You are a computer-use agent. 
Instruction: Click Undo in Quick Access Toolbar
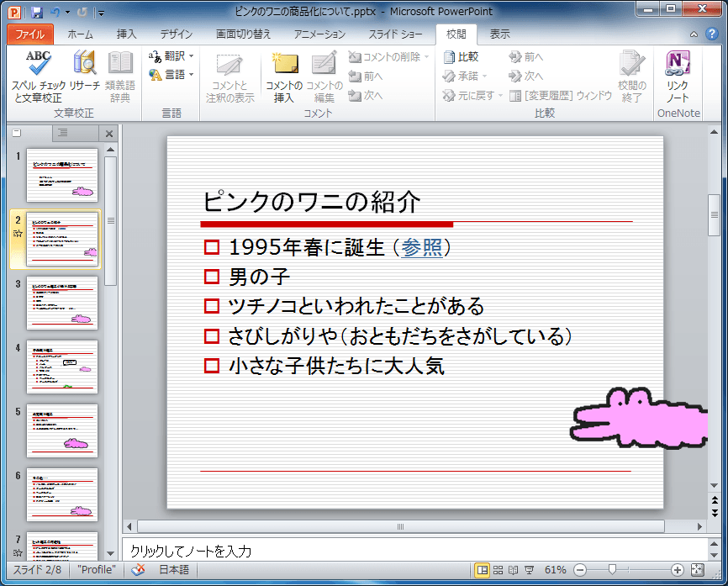point(55,12)
